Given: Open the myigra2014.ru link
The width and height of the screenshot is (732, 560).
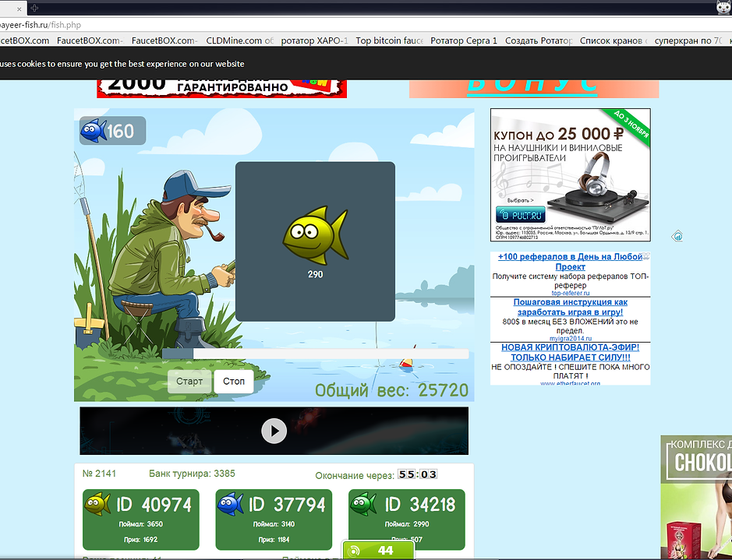Looking at the screenshot, I should (x=571, y=339).
